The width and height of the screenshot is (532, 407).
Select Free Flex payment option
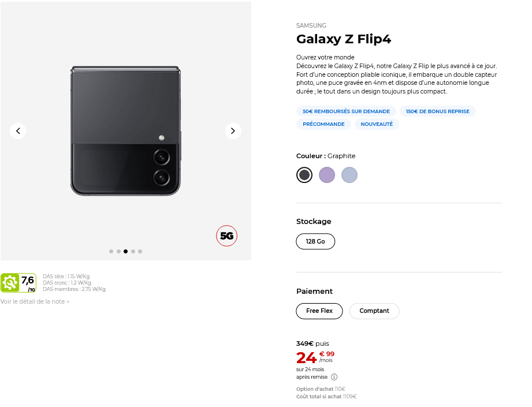tap(319, 311)
